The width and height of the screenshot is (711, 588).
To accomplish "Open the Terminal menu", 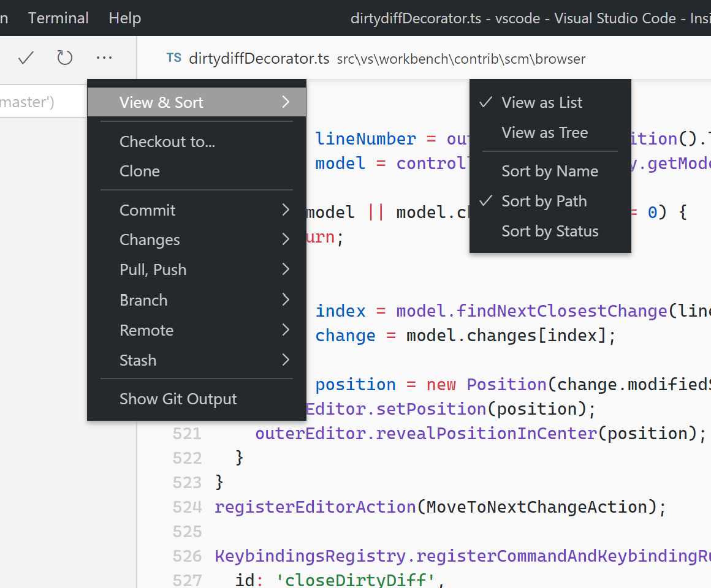I will point(58,18).
